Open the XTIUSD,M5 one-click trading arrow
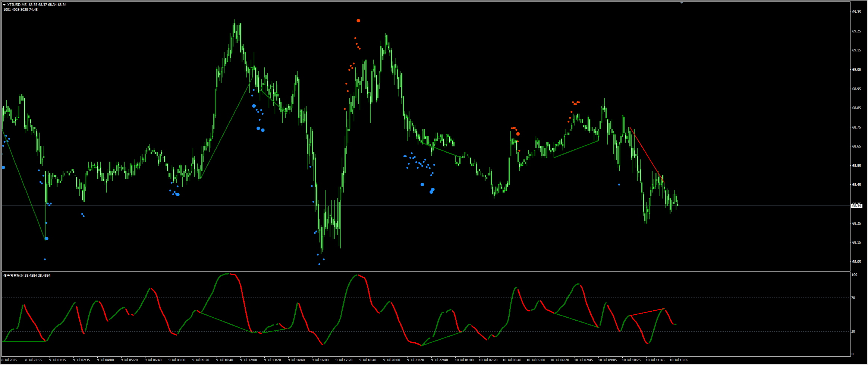This screenshot has width=868, height=365. click(x=4, y=5)
